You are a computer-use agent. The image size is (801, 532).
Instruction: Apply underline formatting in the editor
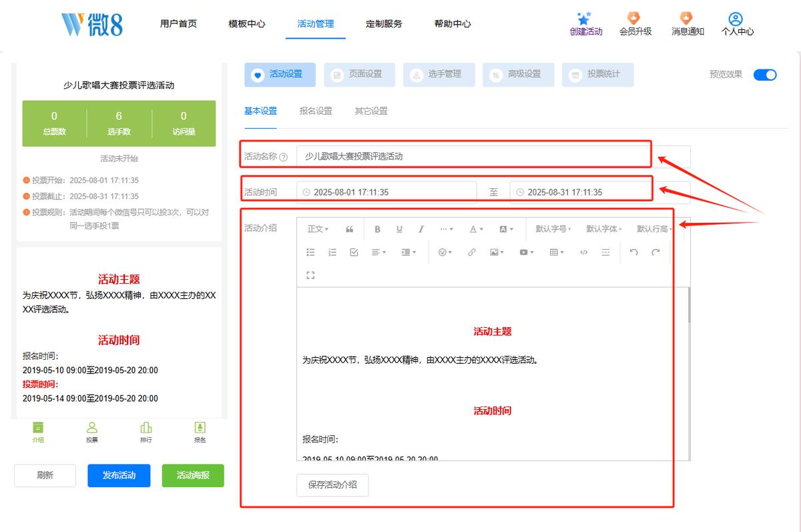[399, 229]
